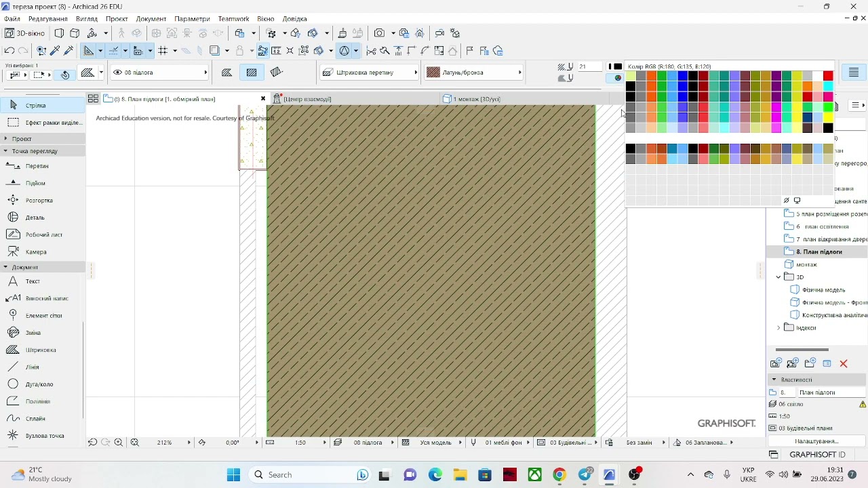The height and width of the screenshot is (488, 868).
Task: Click the scissors trim icon
Action: (371, 51)
